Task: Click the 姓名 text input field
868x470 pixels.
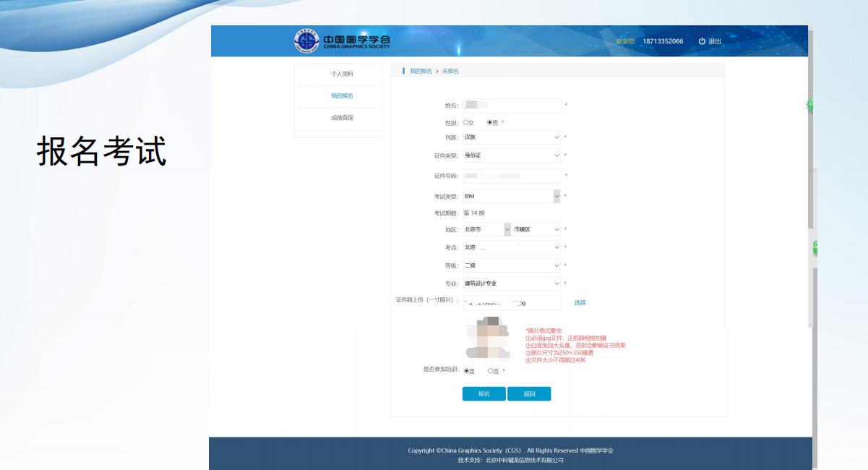Action: click(x=512, y=106)
